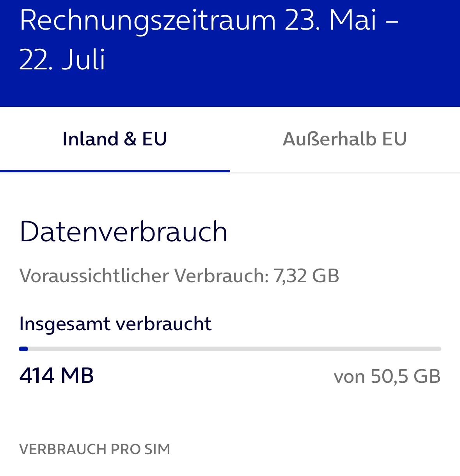460x476 pixels.
Task: Select the 23. Mai start date
Action: pos(330,20)
